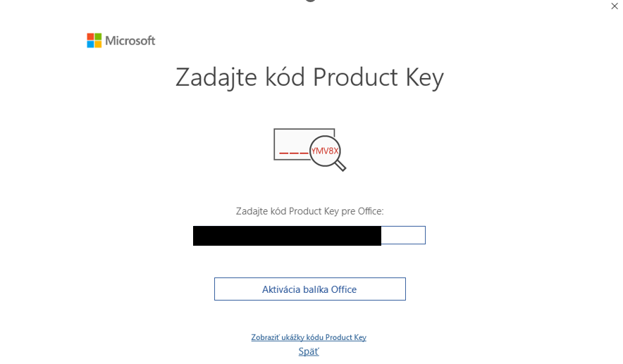Click the product key card illustration
The image size is (623, 364).
pos(304,144)
